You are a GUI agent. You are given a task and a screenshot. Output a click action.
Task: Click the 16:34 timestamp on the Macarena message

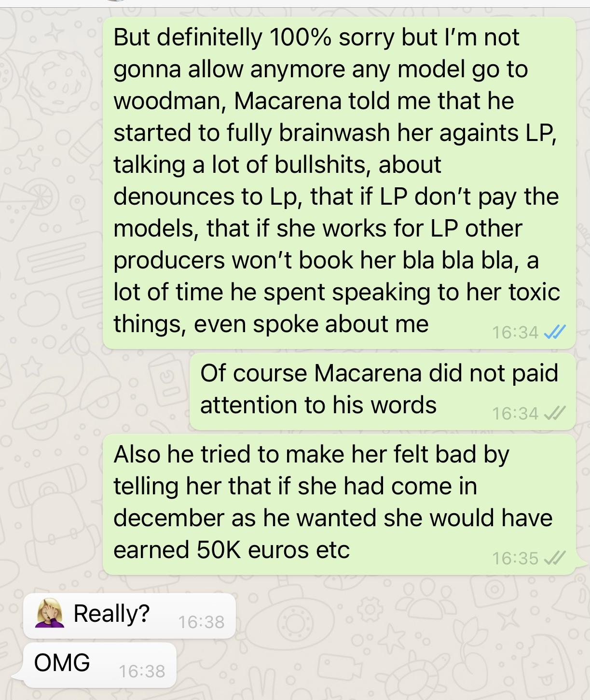(515, 413)
